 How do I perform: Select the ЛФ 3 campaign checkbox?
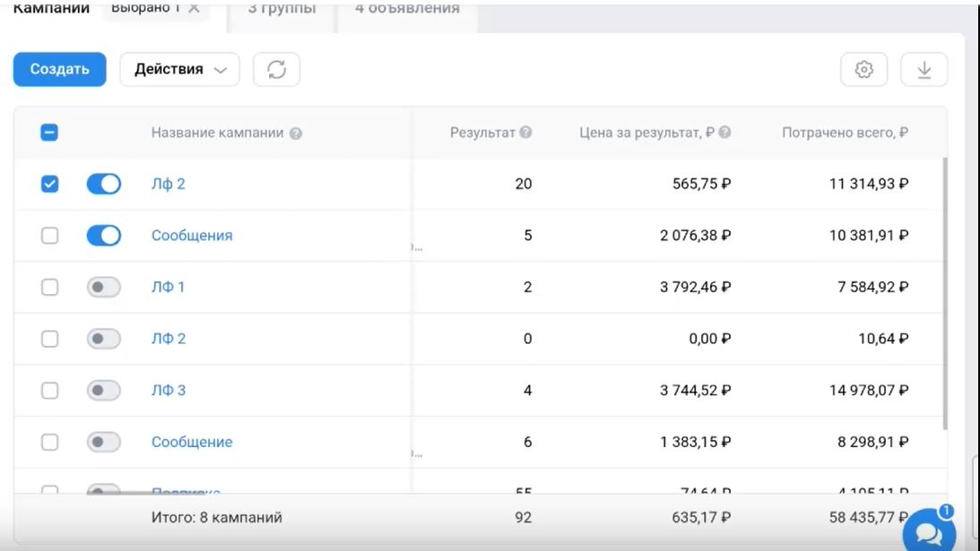coord(50,391)
